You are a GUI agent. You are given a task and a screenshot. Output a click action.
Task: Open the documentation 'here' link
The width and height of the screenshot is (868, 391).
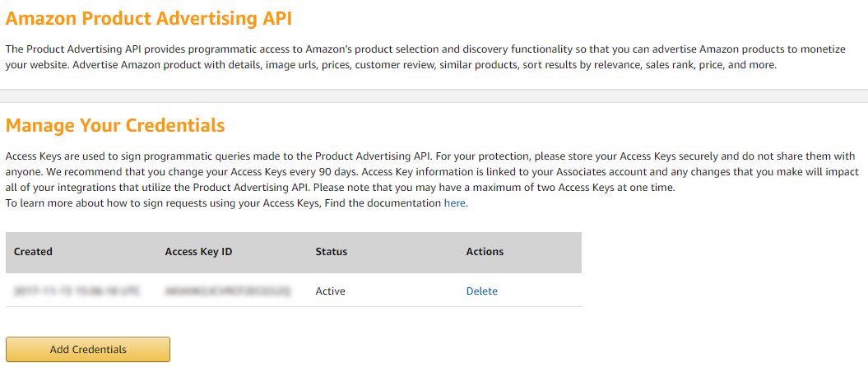click(454, 203)
